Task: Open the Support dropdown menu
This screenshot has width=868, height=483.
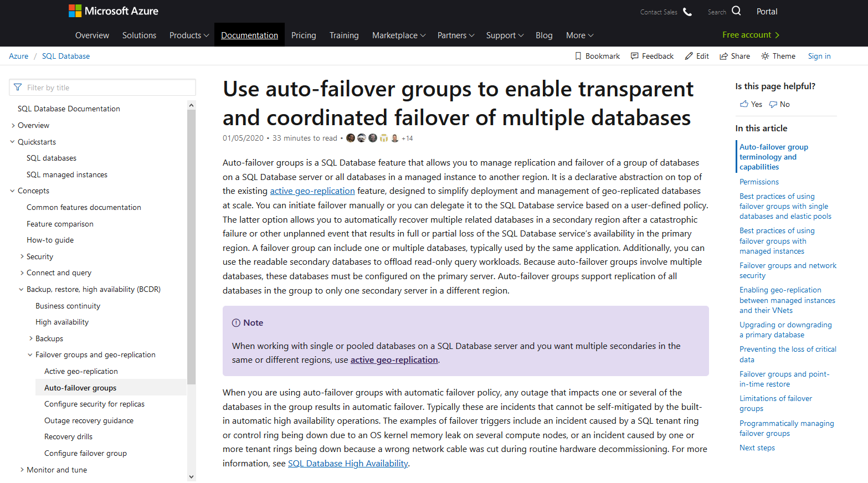Action: [x=504, y=35]
